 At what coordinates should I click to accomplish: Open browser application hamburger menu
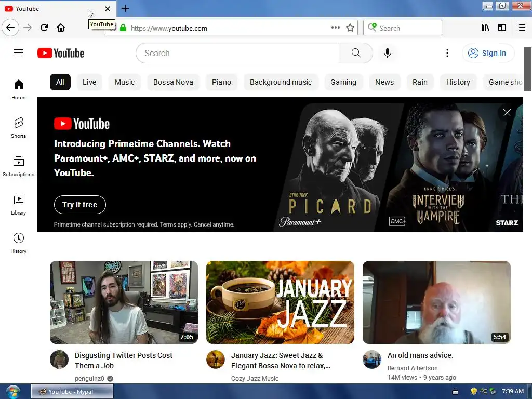click(522, 28)
